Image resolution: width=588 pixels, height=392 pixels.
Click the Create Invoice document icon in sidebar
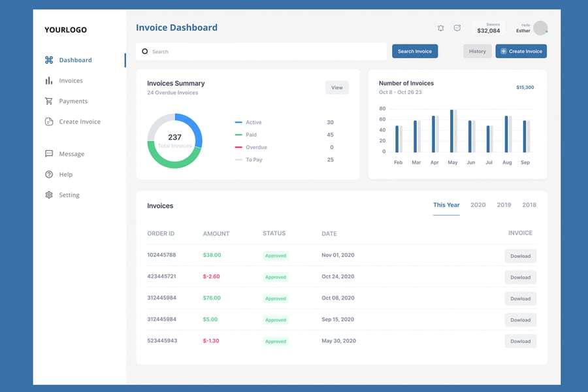tap(49, 122)
